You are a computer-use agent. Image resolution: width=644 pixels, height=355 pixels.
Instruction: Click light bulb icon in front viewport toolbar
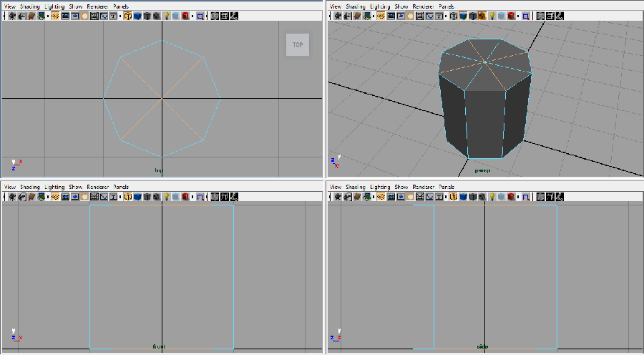166,196
